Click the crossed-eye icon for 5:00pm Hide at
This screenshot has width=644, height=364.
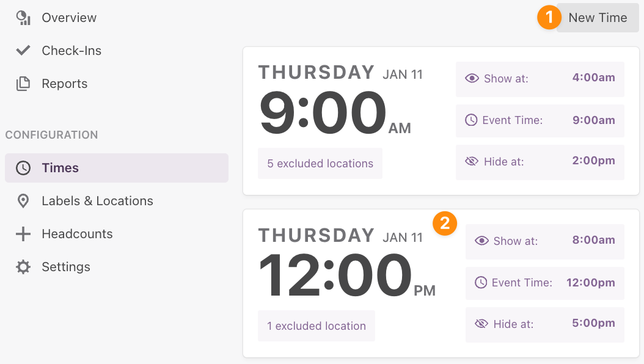481,324
